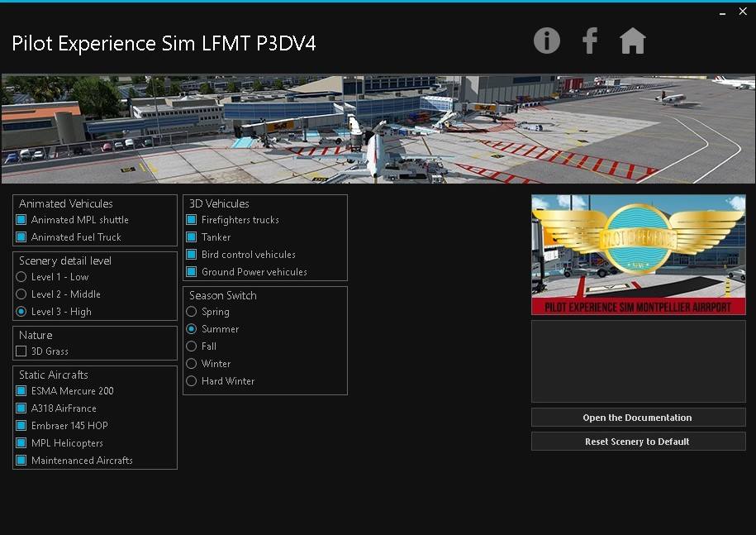756x535 pixels.
Task: Toggle A318 AirFrance static aircraft
Action: [21, 408]
